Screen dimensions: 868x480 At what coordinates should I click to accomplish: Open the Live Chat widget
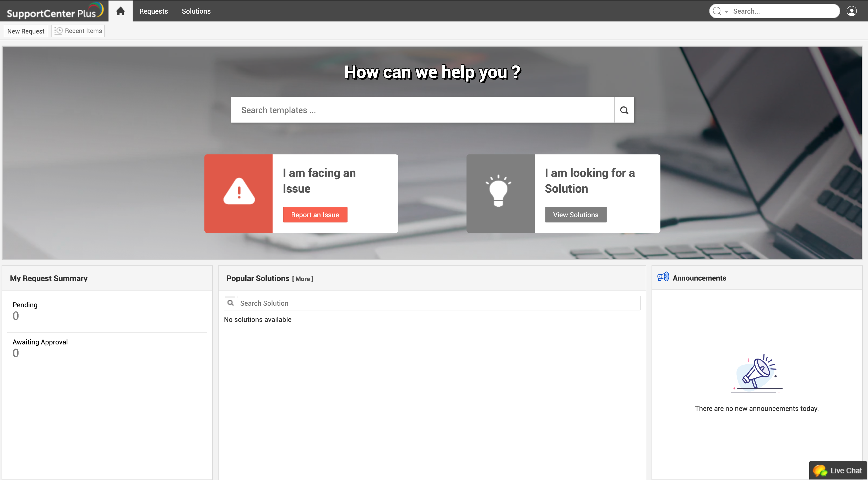tap(838, 470)
